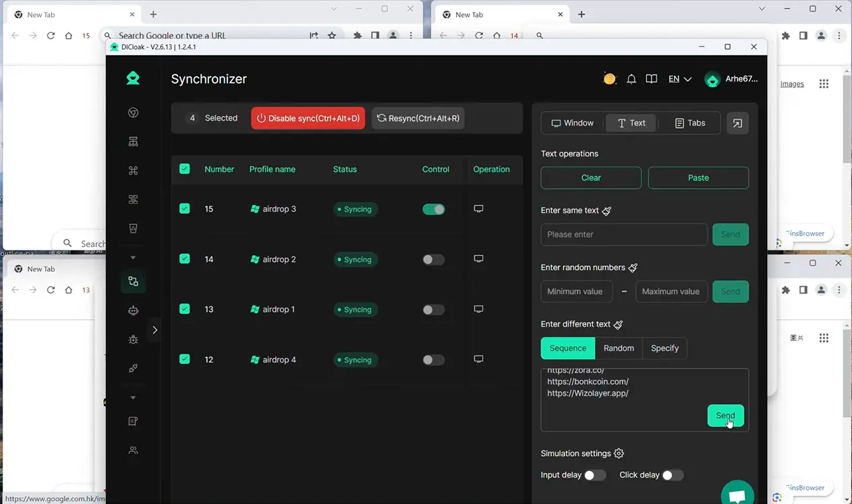
Task: Click the eraser icon beside Enter different text
Action: pyautogui.click(x=618, y=325)
